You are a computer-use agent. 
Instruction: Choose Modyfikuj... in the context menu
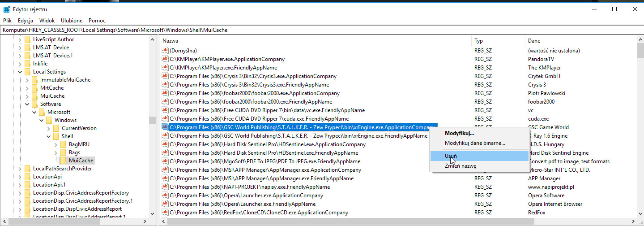(479, 133)
